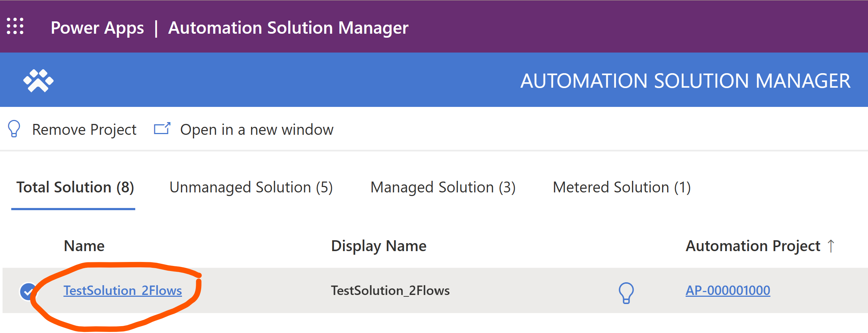This screenshot has width=868, height=333.
Task: Open the AP-000001000 automation project link
Action: (x=728, y=290)
